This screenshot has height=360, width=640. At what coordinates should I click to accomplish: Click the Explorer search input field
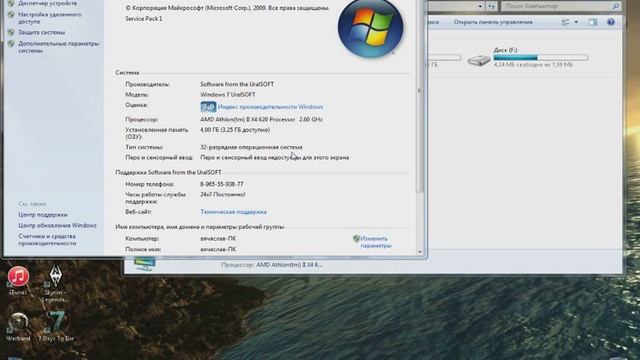tap(557, 6)
